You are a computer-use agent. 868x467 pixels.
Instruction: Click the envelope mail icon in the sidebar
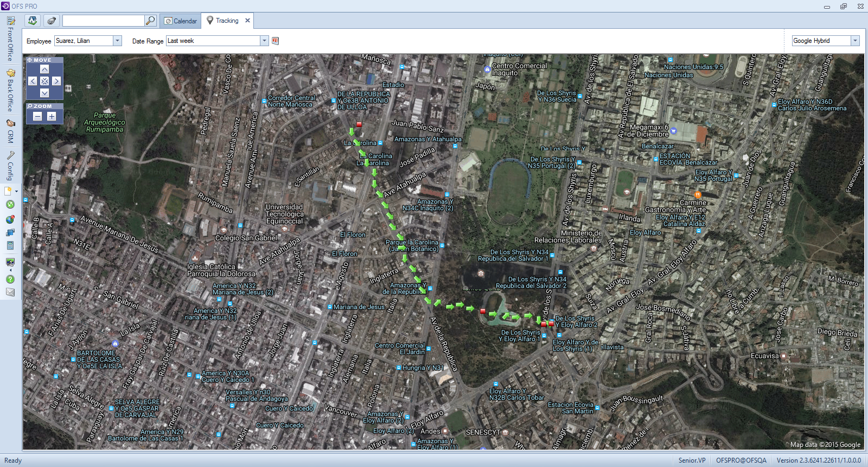10,292
